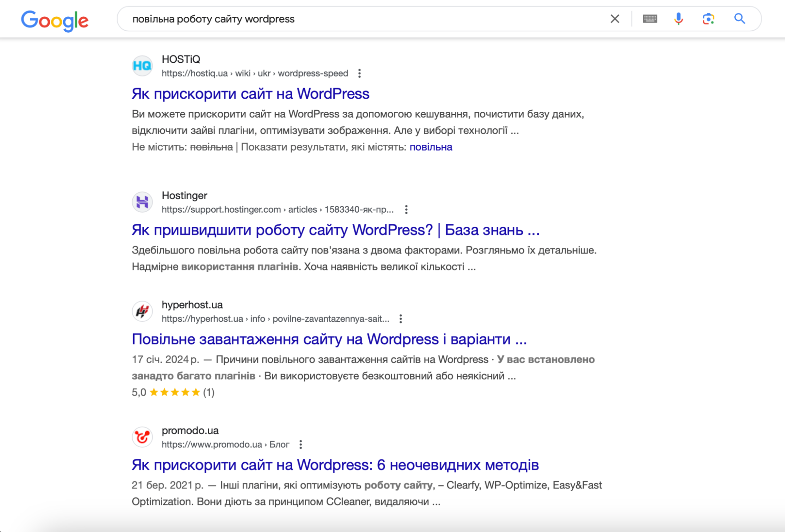785x532 pixels.
Task: Click the Hostinger site name
Action: pyautogui.click(x=184, y=195)
